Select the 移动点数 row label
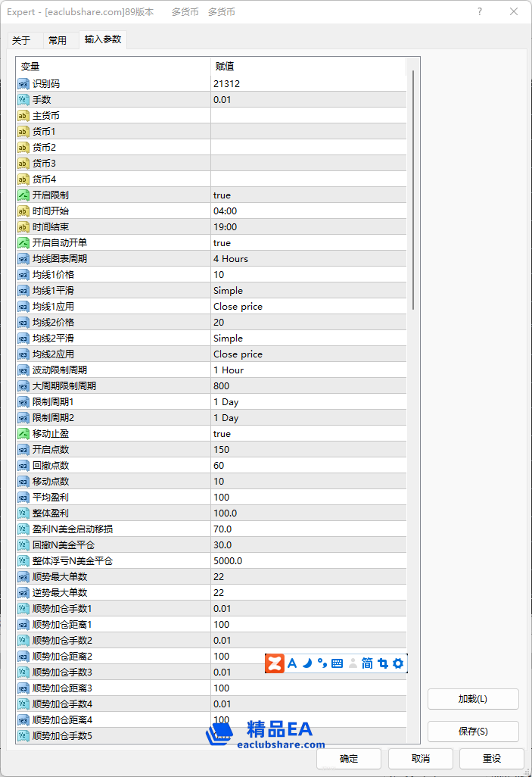 (x=51, y=481)
